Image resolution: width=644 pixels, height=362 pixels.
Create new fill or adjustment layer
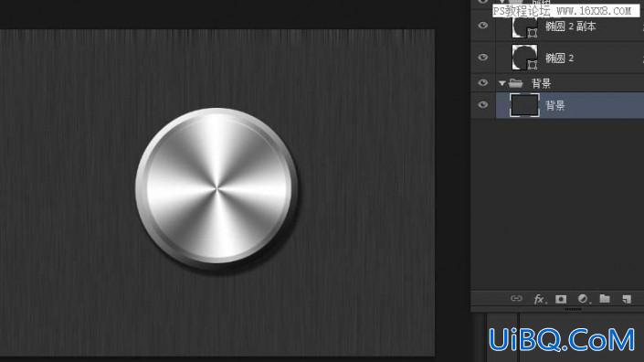583,299
